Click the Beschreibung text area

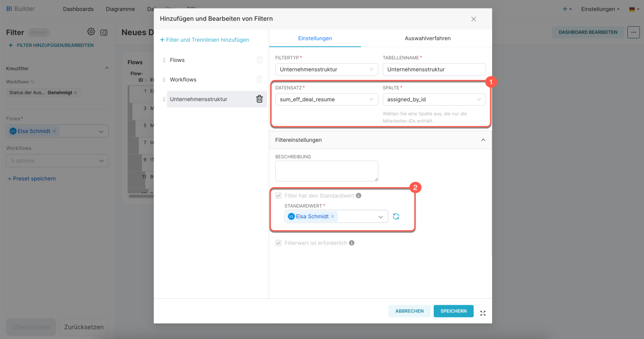coord(327,171)
